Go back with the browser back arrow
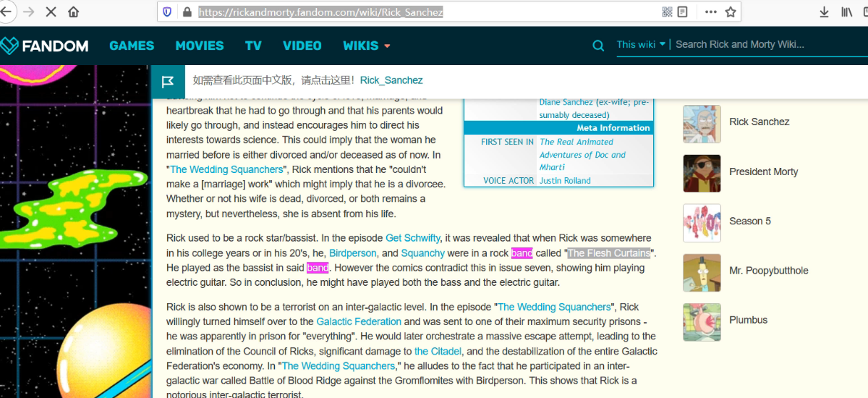 pos(6,12)
